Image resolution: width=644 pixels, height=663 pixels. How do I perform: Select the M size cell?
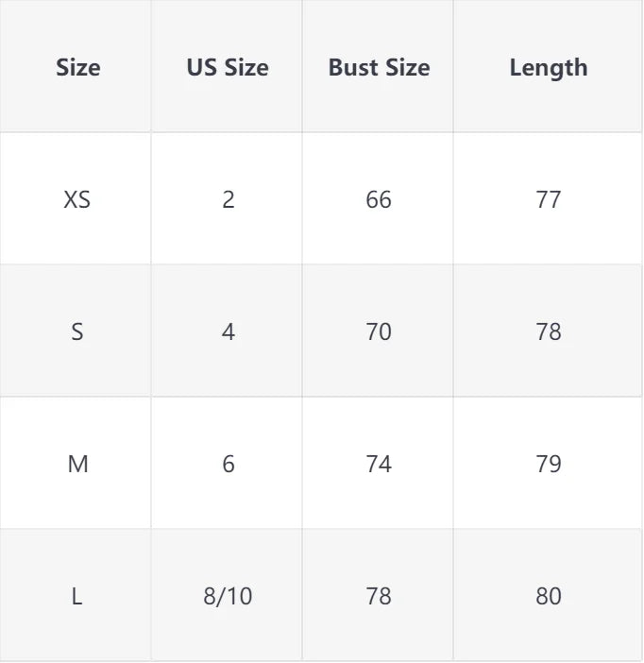pyautogui.click(x=77, y=465)
